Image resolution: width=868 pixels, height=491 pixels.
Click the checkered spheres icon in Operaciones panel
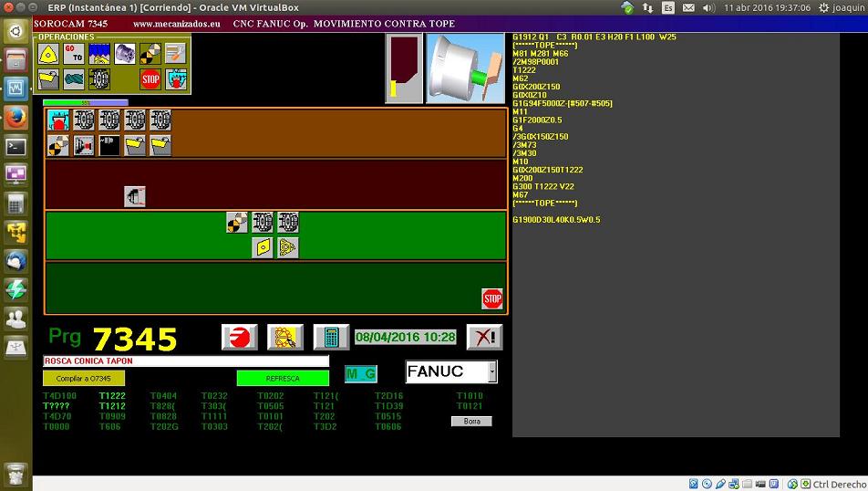(150, 54)
